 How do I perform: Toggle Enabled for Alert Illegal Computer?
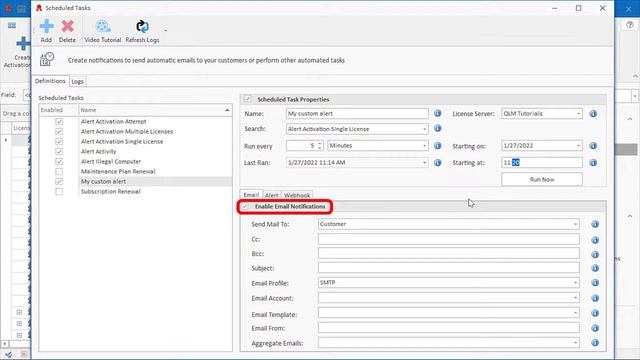tap(59, 162)
